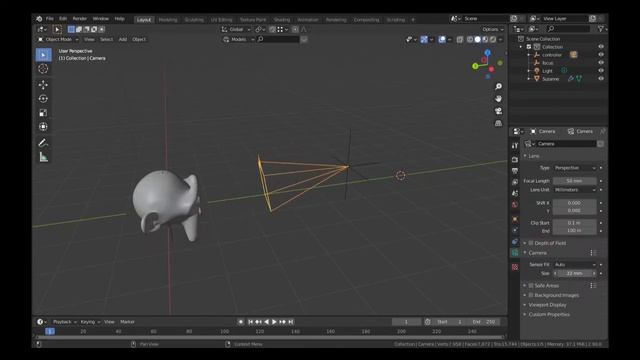Screen dimensions: 640x360
Task: Hide the focus object in outliner
Action: 601,63
